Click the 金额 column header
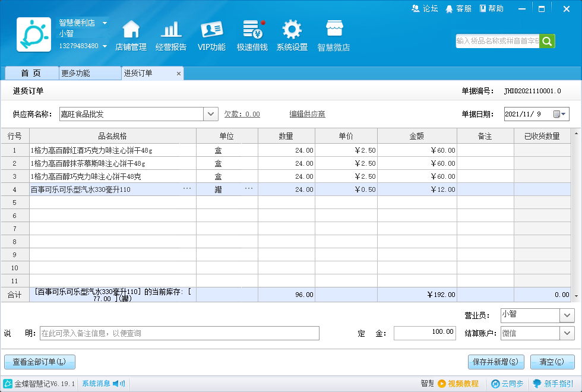The height and width of the screenshot is (392, 582). click(x=417, y=136)
